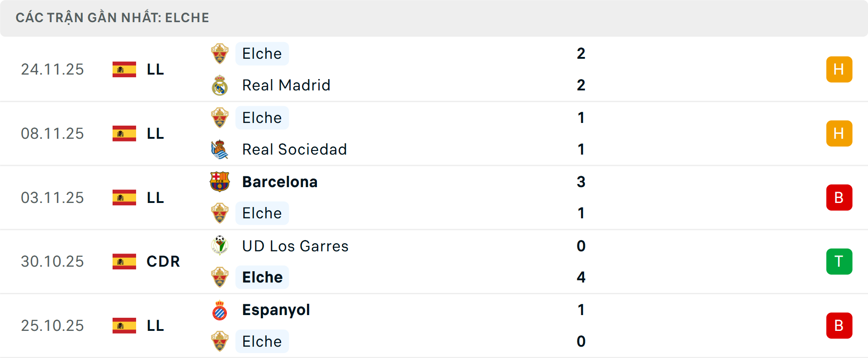
Task: Click the 'Các trận gần nhất: Elche' header
Action: pos(113,18)
